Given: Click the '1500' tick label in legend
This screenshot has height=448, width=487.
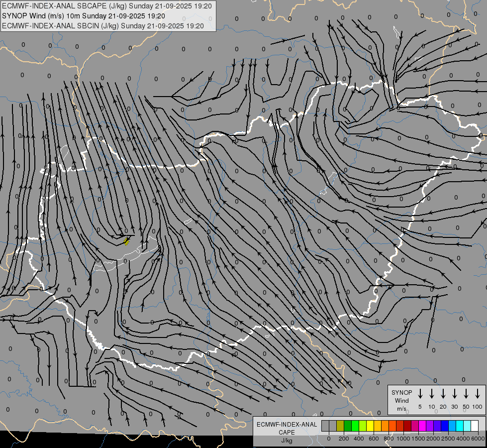Looking at the screenshot, I should (x=418, y=439).
